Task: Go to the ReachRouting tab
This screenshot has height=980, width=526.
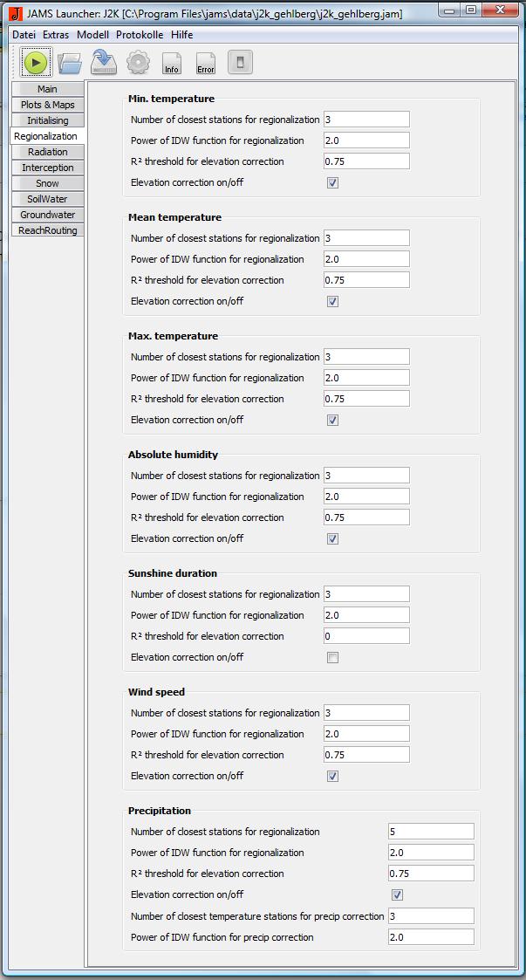Action: (x=47, y=230)
